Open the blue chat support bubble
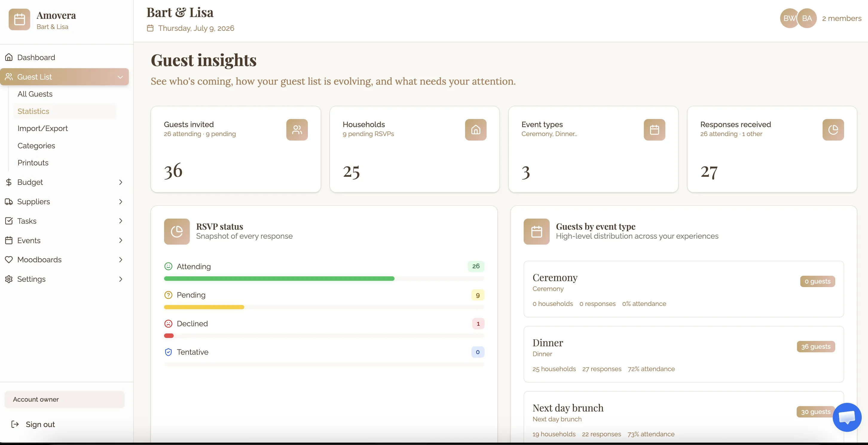This screenshot has width=868, height=445. click(x=847, y=417)
